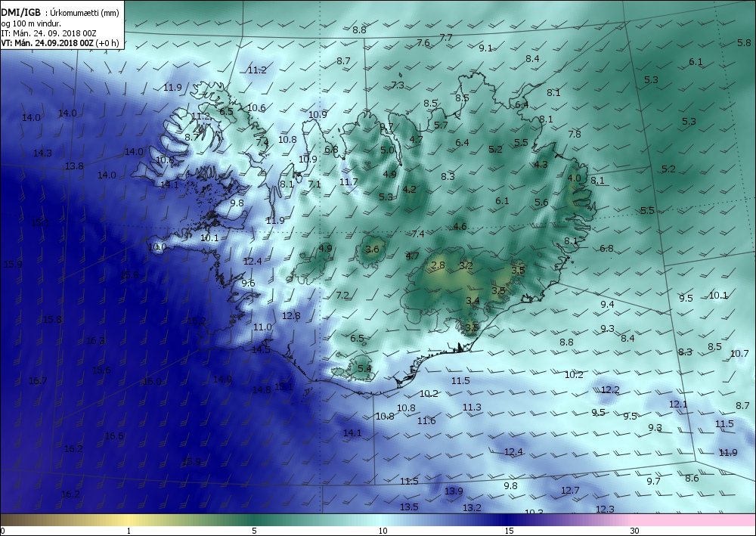Click the map value 4.6

(460, 226)
